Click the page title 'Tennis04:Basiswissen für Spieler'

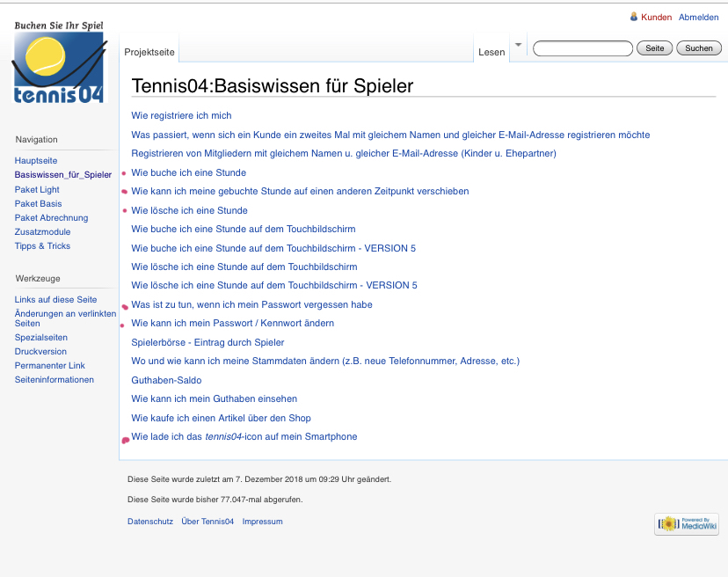tap(272, 86)
